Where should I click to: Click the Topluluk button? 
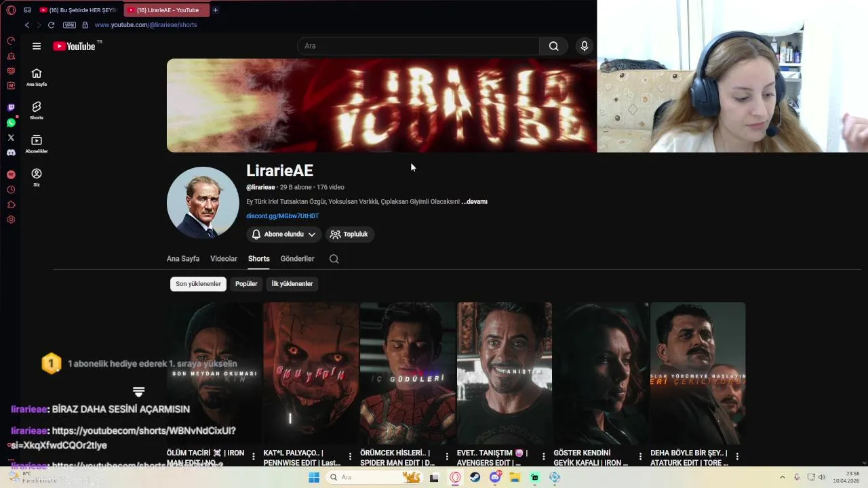point(349,235)
